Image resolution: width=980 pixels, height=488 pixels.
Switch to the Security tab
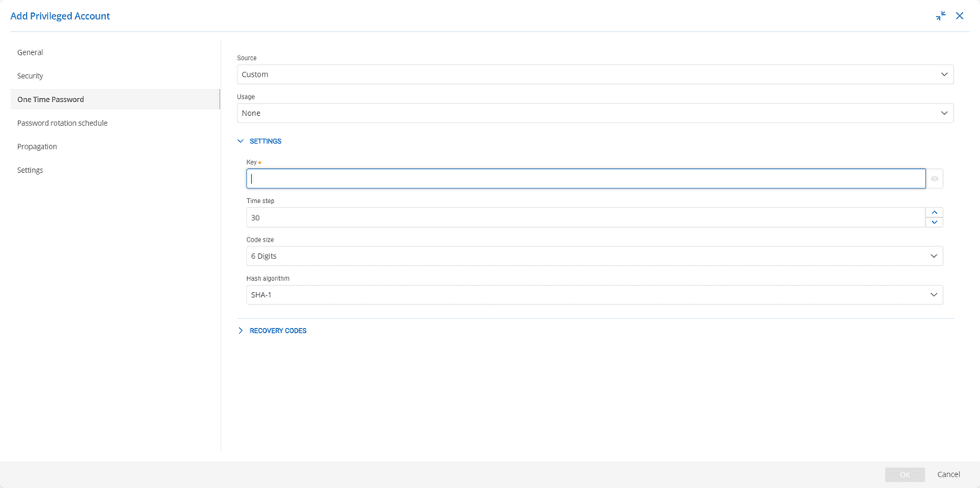[30, 76]
